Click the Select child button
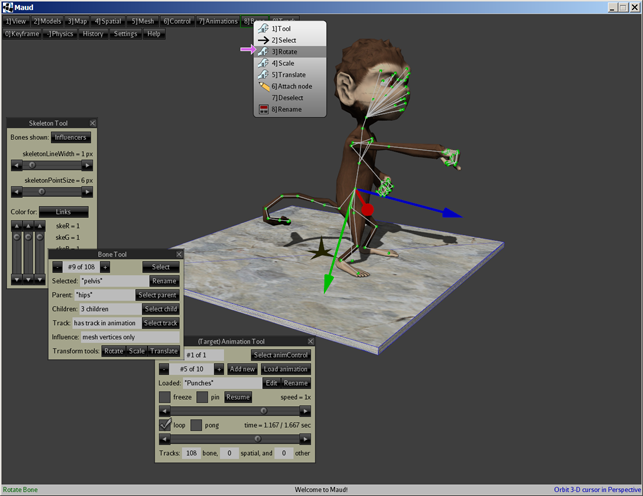The width and height of the screenshot is (643, 496). [161, 309]
